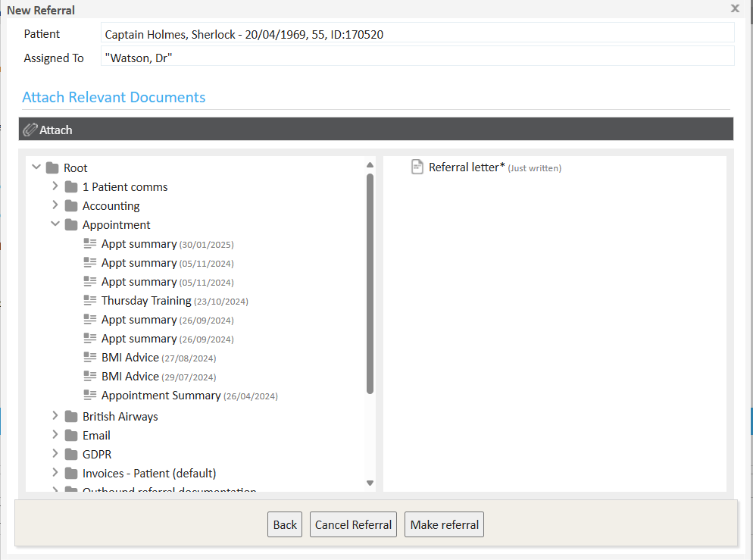Click the Appointment Summary 26/04/2024 document icon

pos(90,396)
